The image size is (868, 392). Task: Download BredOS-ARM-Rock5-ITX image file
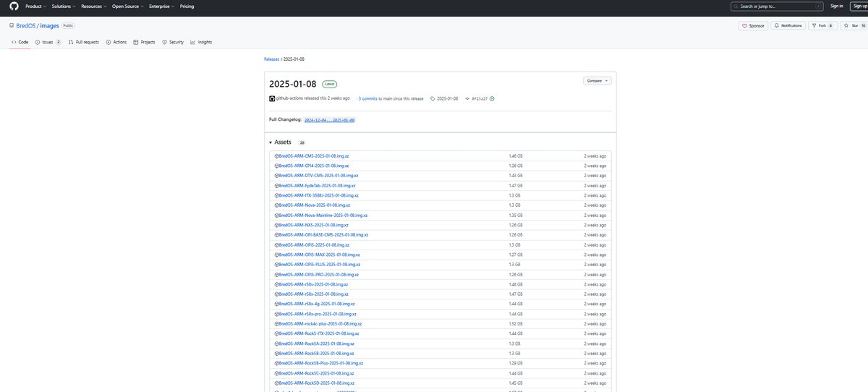(x=318, y=333)
